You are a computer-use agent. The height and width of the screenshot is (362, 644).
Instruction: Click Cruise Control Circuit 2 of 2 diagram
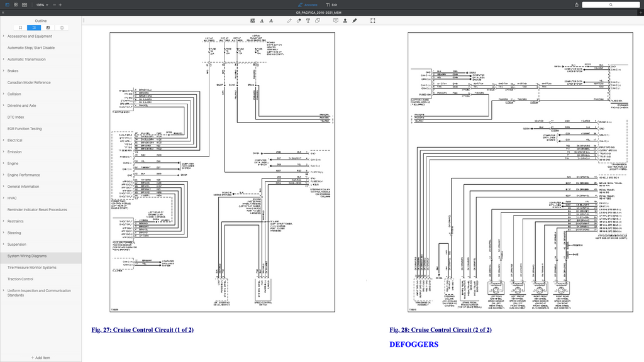(520, 172)
